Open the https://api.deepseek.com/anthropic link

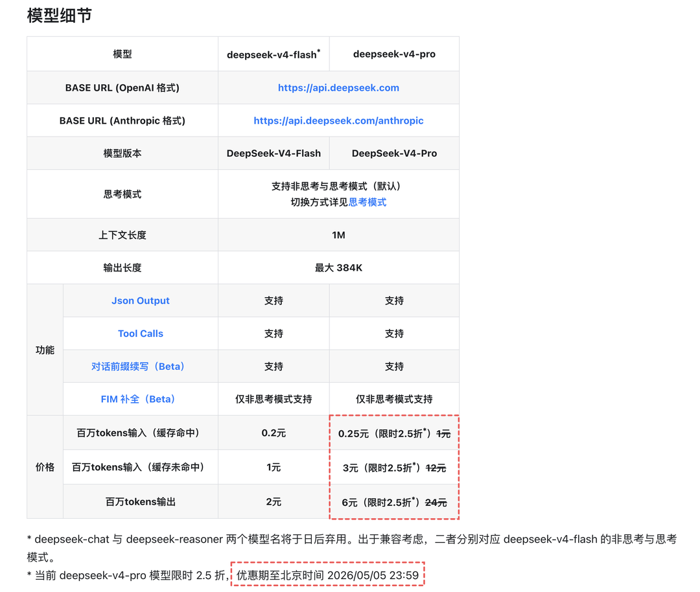pyautogui.click(x=338, y=120)
